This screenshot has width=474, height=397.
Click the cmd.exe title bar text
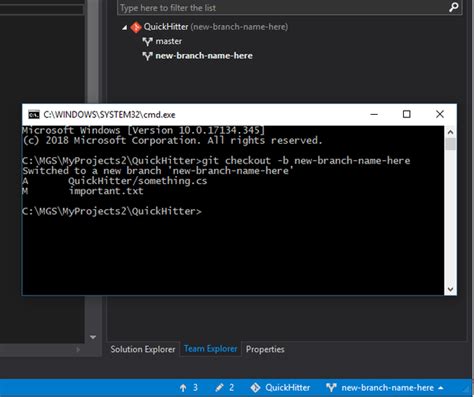(109, 114)
